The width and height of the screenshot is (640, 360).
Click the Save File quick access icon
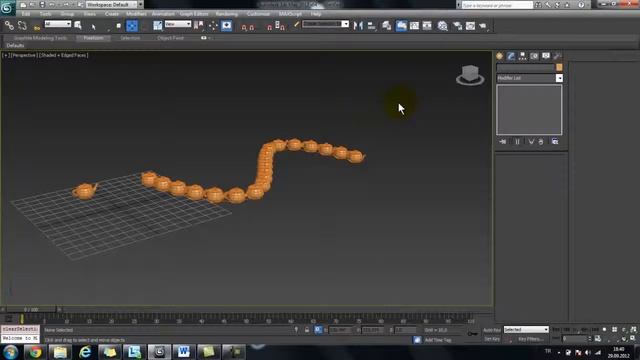[x=42, y=4]
